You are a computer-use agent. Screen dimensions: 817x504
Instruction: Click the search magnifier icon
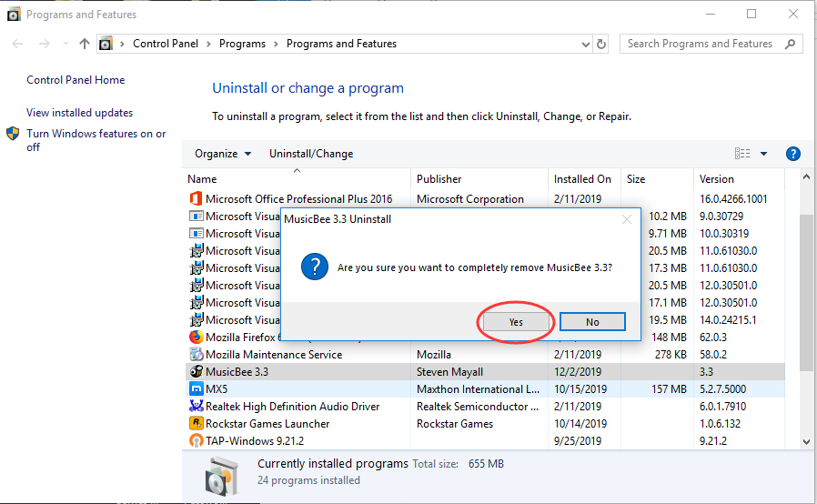[x=791, y=44]
